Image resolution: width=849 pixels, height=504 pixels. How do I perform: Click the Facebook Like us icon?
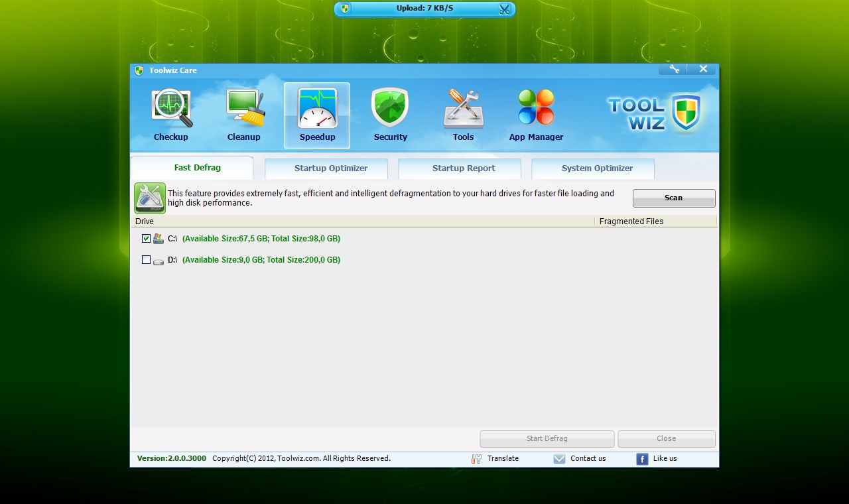(x=642, y=459)
